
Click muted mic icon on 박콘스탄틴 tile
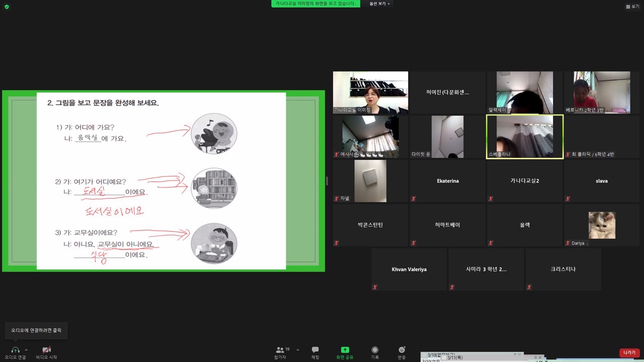coord(337,243)
